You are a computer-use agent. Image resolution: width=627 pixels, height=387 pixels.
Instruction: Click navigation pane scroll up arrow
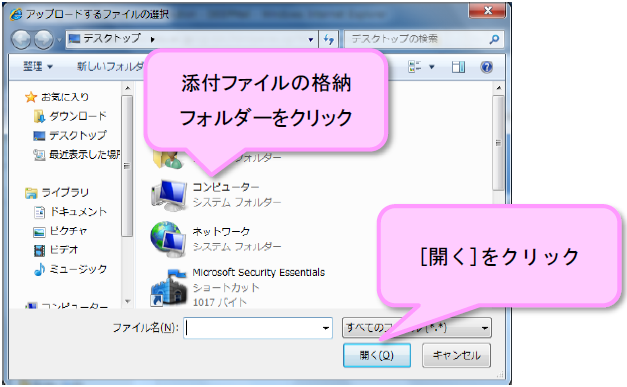click(127, 88)
